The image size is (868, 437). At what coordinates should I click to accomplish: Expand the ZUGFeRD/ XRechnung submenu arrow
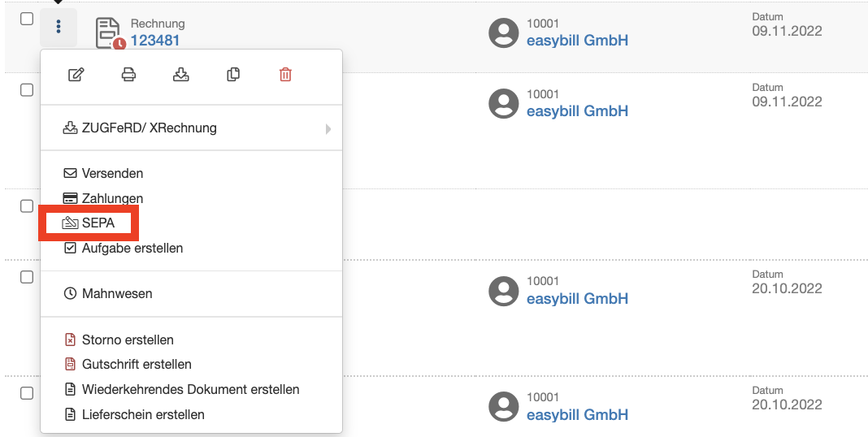328,128
